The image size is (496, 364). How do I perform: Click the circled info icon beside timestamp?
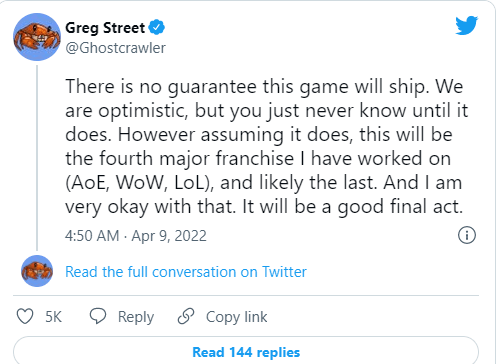click(467, 235)
